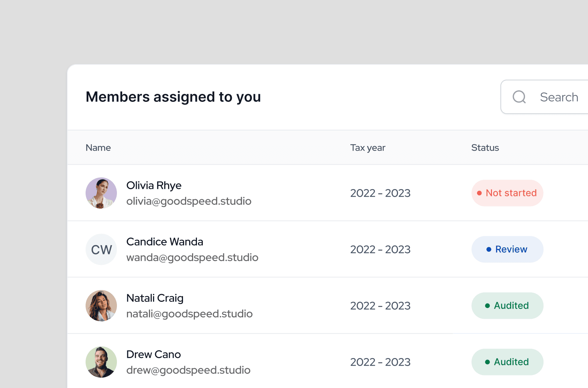Click Drew Cano's Audited badge

(507, 362)
